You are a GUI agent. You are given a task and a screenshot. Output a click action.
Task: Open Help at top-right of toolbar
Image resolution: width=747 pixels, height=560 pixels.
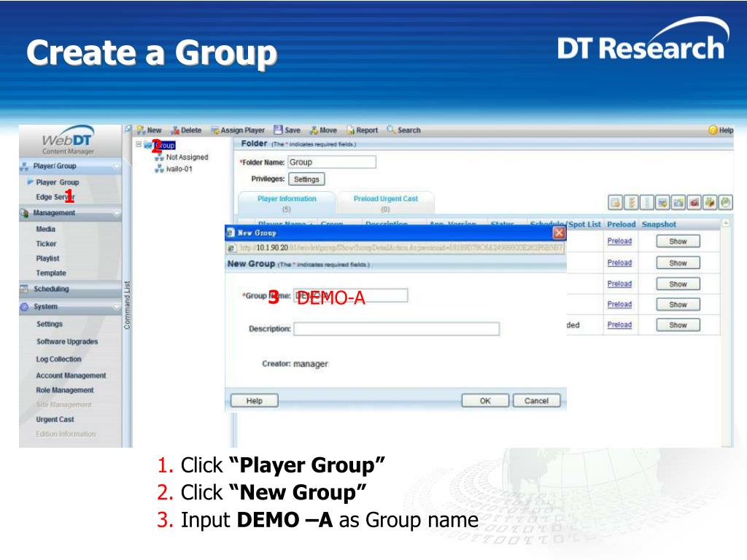tap(721, 130)
